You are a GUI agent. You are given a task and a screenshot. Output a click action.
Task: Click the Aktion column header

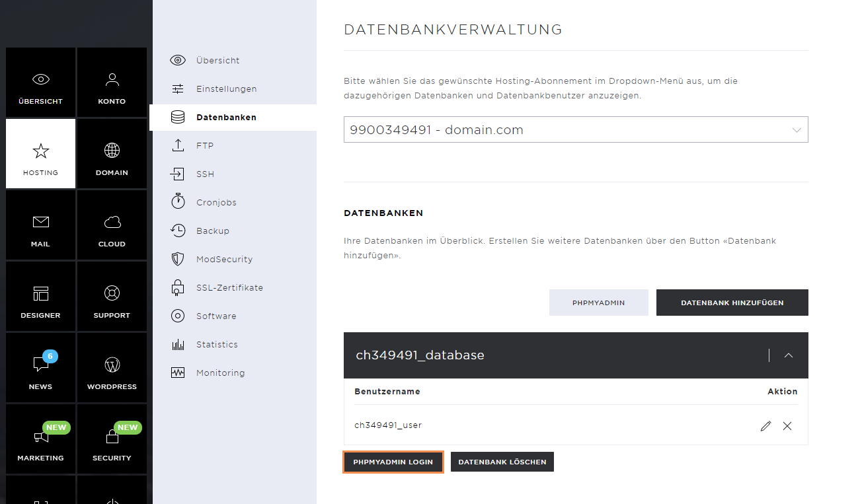pos(783,391)
